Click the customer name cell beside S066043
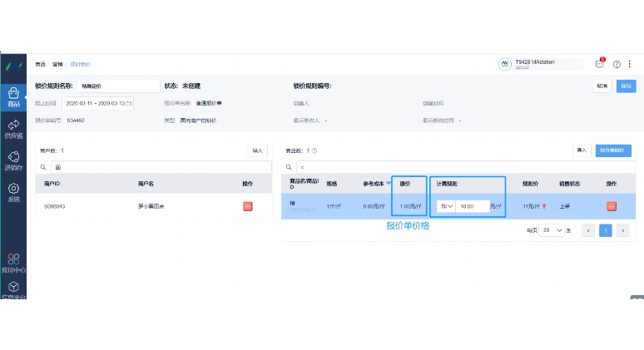The height and width of the screenshot is (350, 644). 151,206
